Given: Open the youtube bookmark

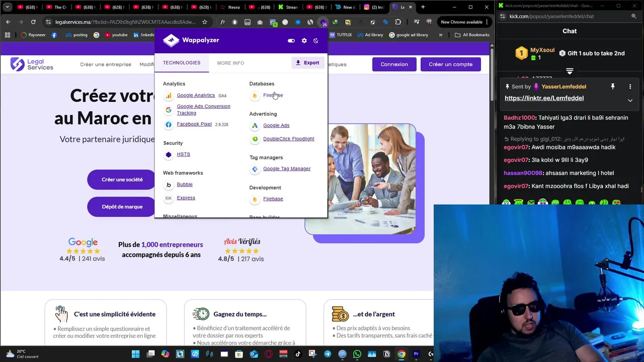Looking at the screenshot, I should [116, 35].
